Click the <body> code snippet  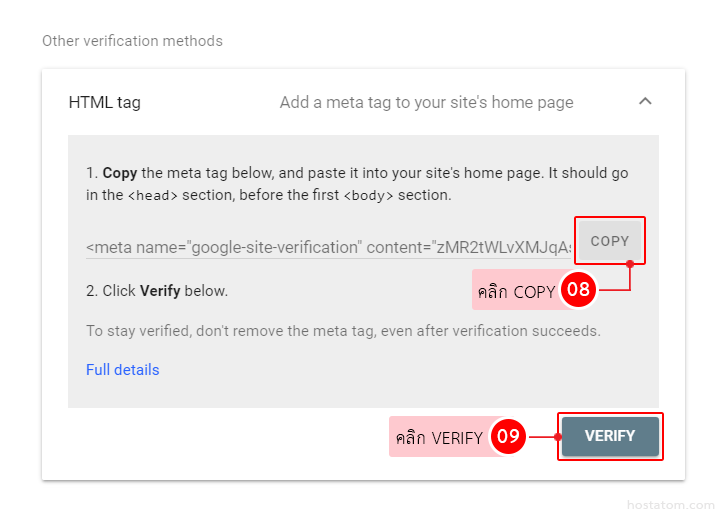tap(368, 196)
